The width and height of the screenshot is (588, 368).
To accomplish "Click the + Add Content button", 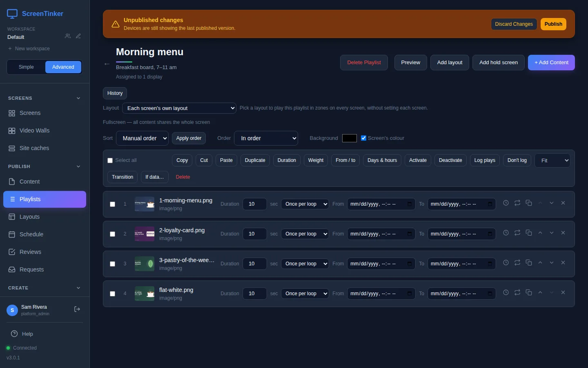I will coord(551,63).
